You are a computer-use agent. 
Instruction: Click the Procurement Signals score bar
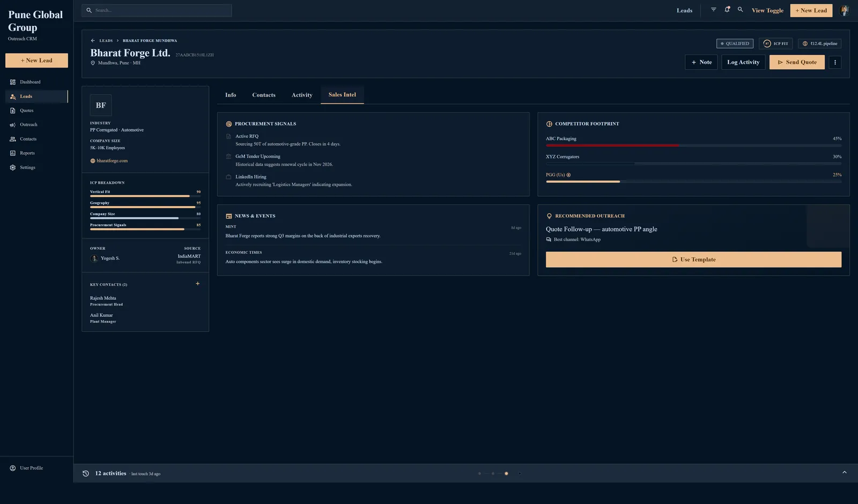pos(145,229)
